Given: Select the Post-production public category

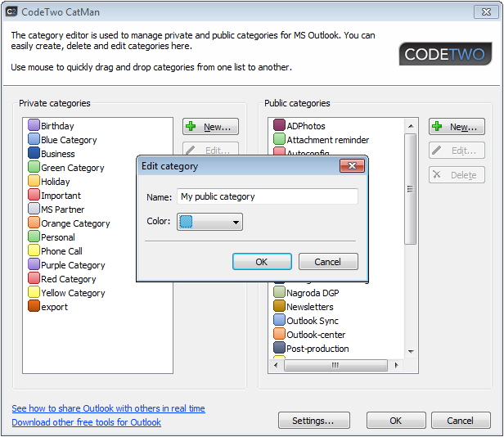Looking at the screenshot, I should coord(317,349).
